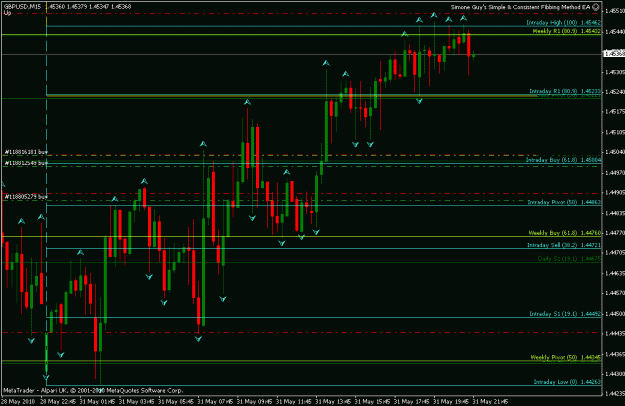Click the 1.45175 price scale value
Viewport: 625px width, 406px height.
615,112
